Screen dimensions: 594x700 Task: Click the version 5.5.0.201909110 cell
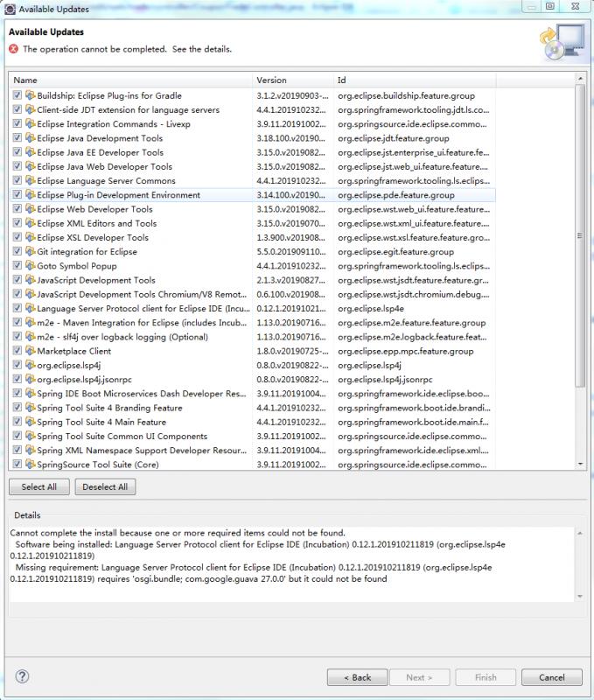click(x=291, y=252)
